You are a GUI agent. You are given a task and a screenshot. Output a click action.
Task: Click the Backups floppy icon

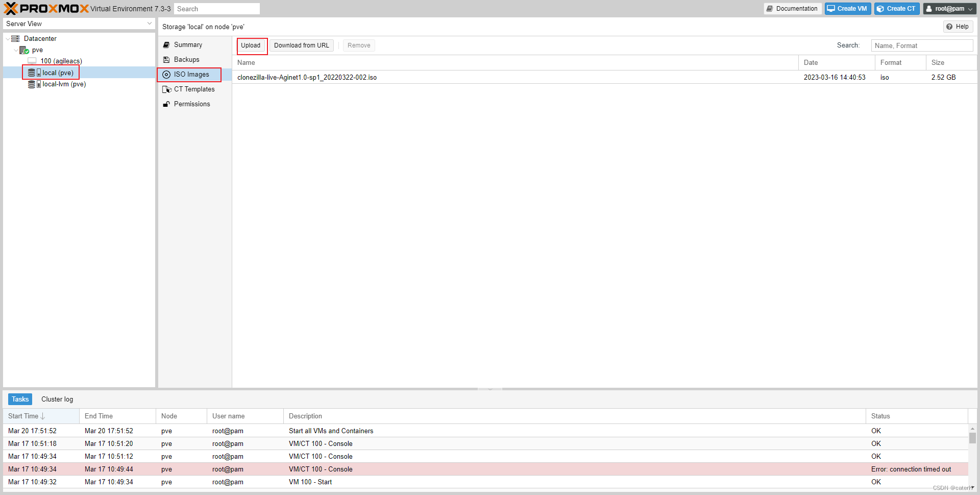click(x=166, y=60)
